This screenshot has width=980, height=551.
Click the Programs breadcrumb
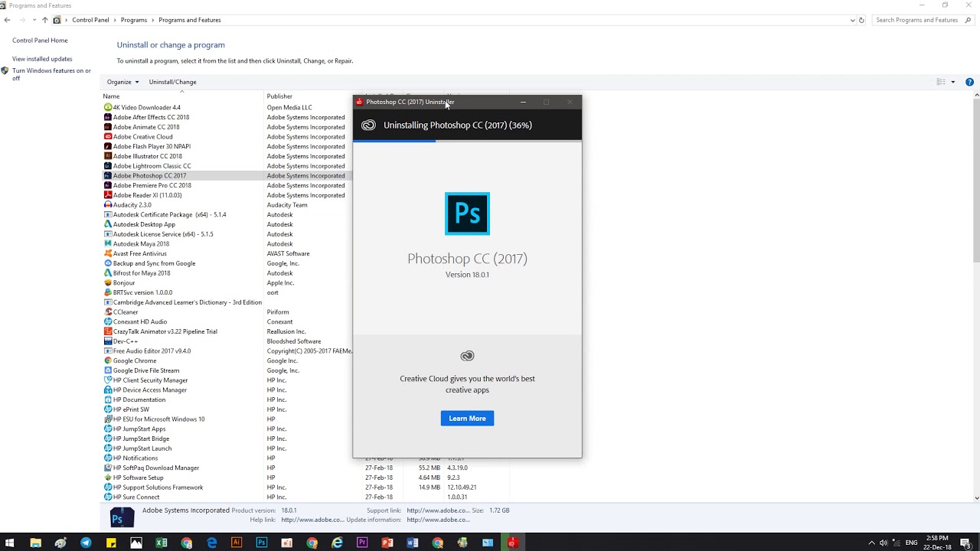pos(134,20)
